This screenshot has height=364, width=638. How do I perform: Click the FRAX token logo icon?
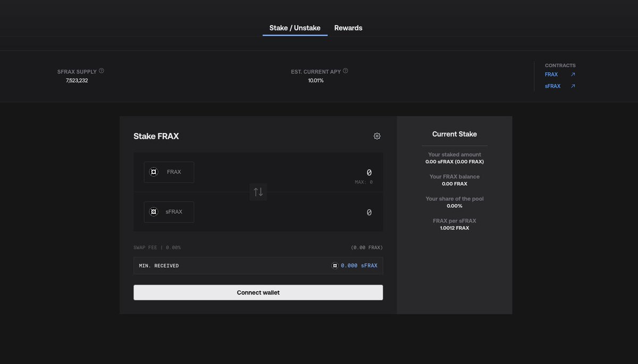[x=154, y=172]
